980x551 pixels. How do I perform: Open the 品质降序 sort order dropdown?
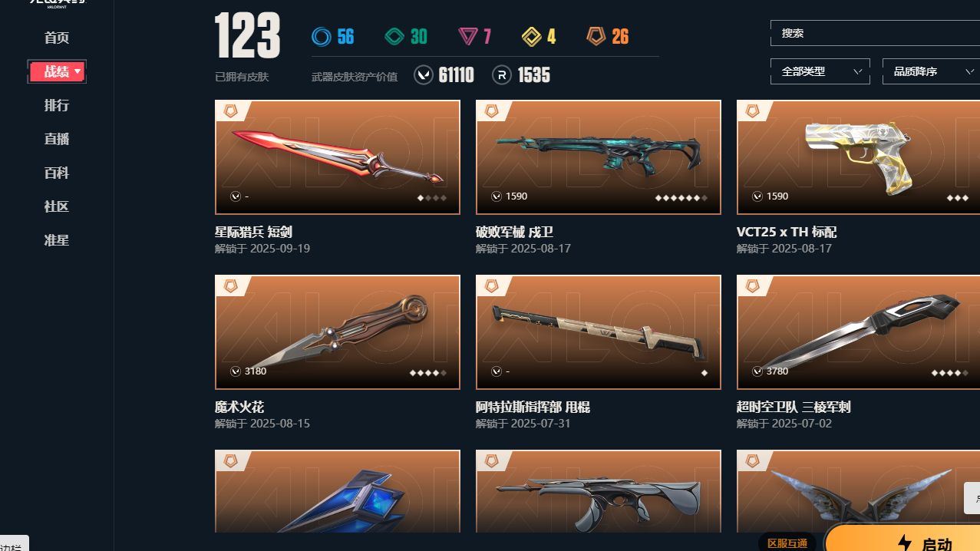[x=931, y=71]
